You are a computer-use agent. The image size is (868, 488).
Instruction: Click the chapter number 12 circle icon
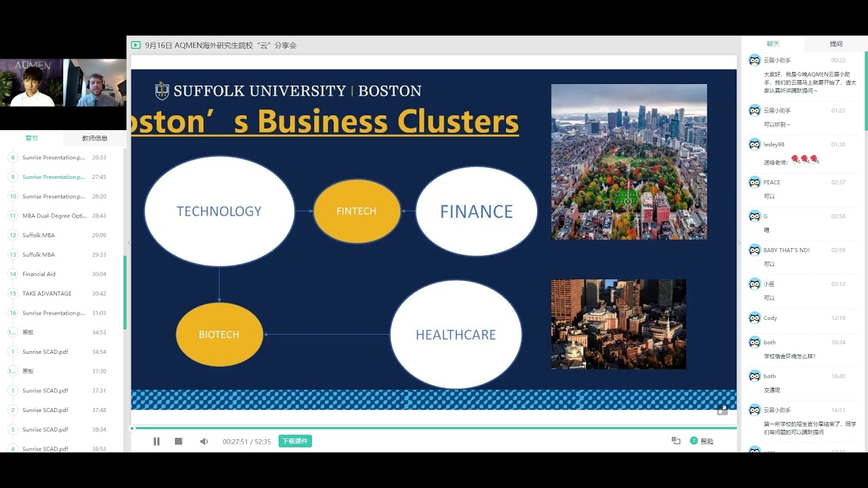tap(12, 235)
